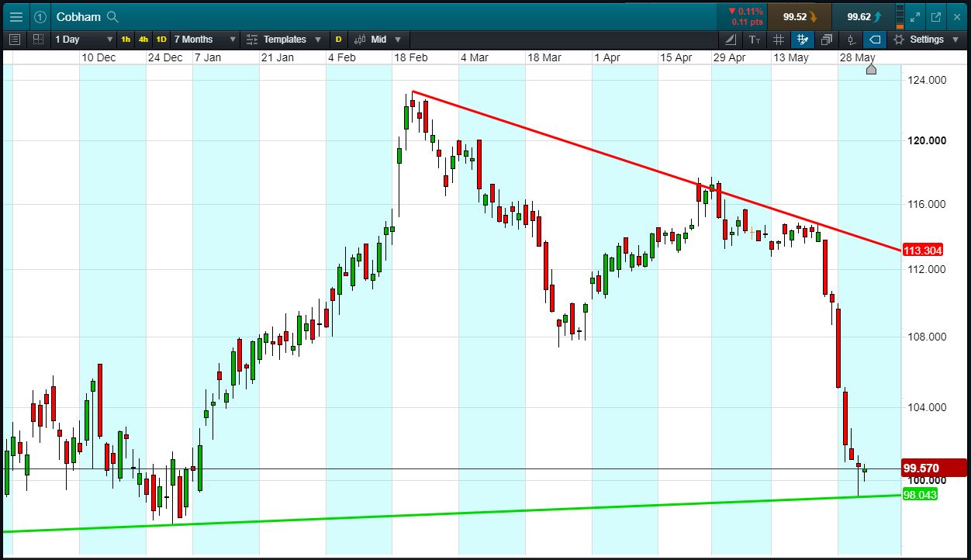Click the 1 Apr date label
The height and width of the screenshot is (560, 971).
point(607,57)
